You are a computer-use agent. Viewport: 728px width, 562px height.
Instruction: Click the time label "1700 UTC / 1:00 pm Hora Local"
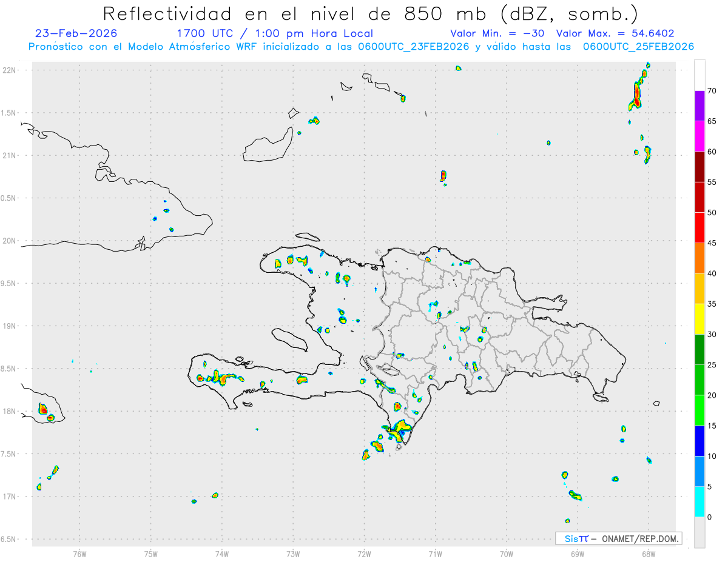[275, 33]
